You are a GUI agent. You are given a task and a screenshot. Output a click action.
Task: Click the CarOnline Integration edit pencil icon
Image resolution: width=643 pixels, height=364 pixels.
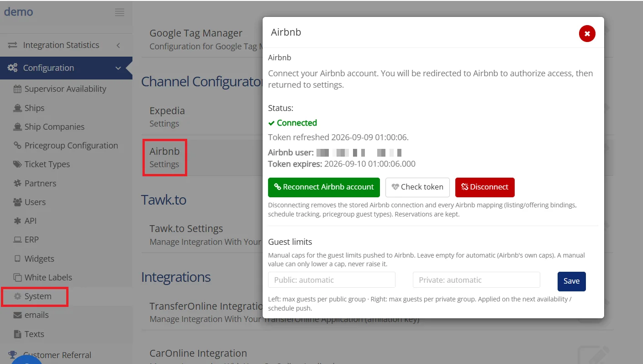[594, 354]
